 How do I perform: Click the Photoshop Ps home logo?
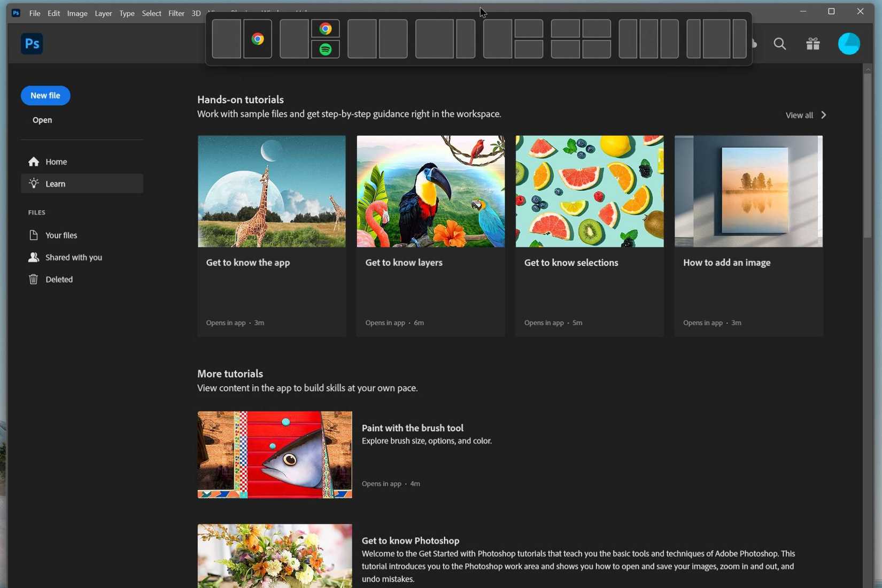(x=32, y=43)
